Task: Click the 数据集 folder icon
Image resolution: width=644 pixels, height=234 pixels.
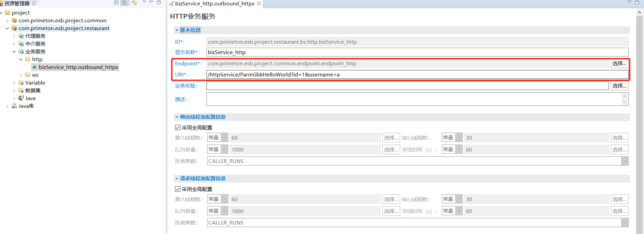Action: click(21, 91)
